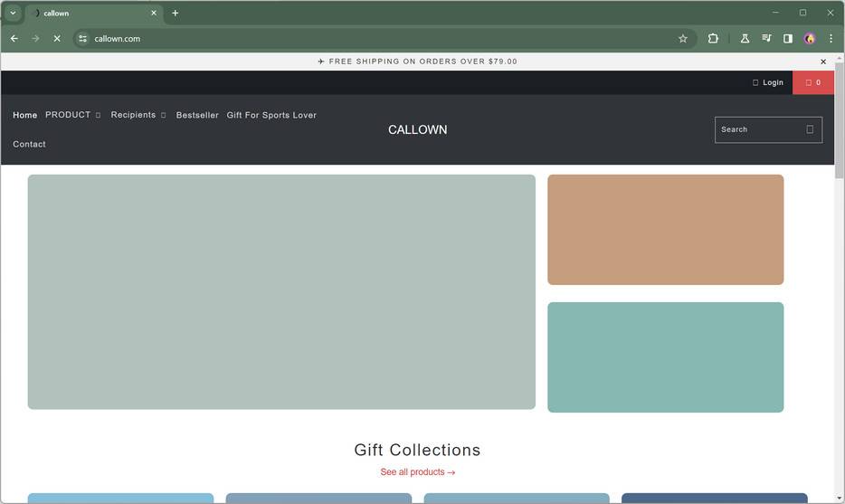Open the media controls icon
The image size is (845, 504).
(766, 38)
